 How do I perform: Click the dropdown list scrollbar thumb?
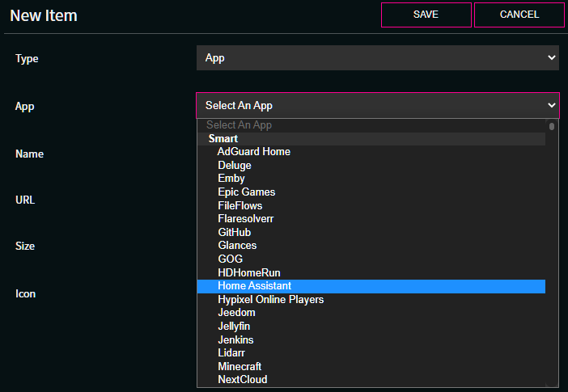[x=551, y=126]
